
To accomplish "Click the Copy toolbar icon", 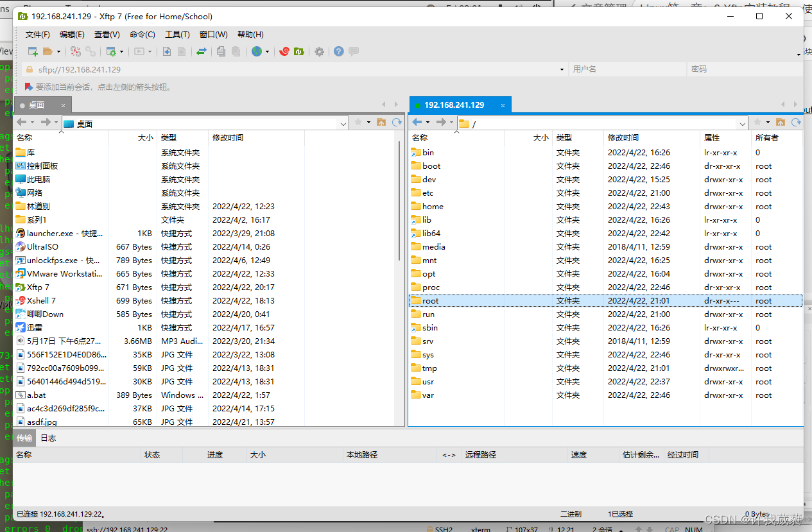I will point(221,51).
